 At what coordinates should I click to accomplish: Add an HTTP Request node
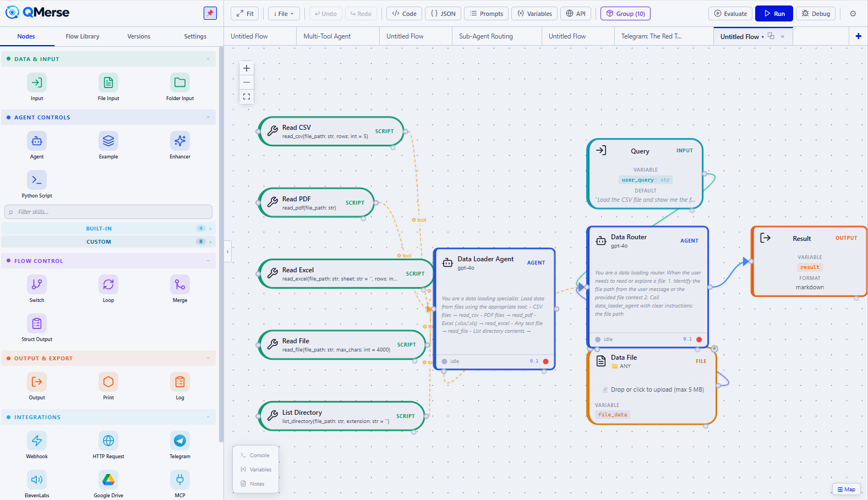108,441
